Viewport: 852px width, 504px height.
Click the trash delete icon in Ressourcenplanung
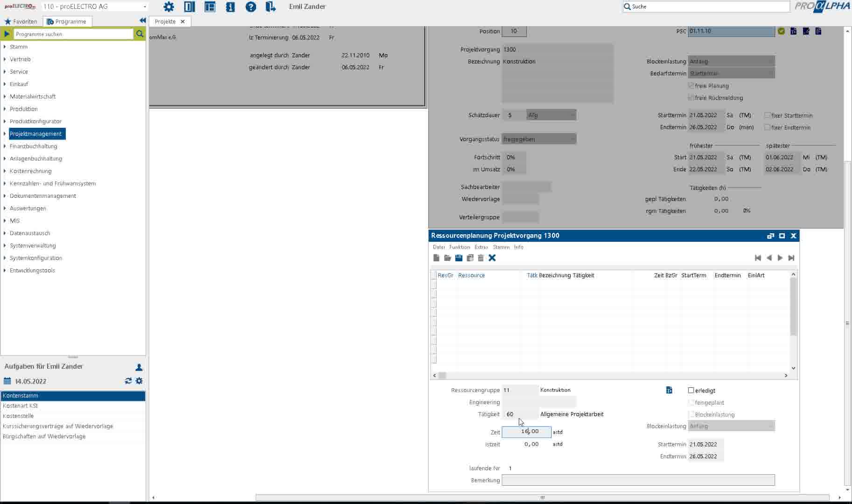pos(481,258)
